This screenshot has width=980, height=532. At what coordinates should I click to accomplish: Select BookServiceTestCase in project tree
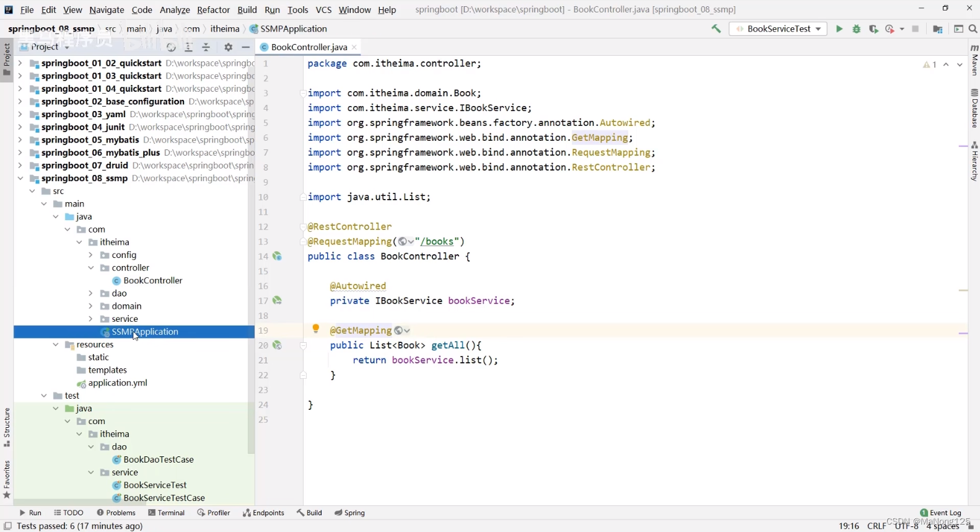pyautogui.click(x=164, y=498)
